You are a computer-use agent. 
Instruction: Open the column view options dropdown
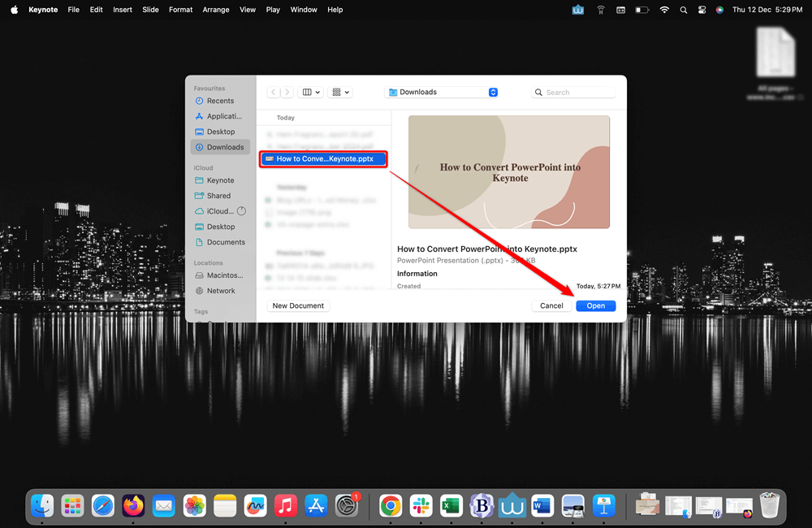[x=311, y=92]
